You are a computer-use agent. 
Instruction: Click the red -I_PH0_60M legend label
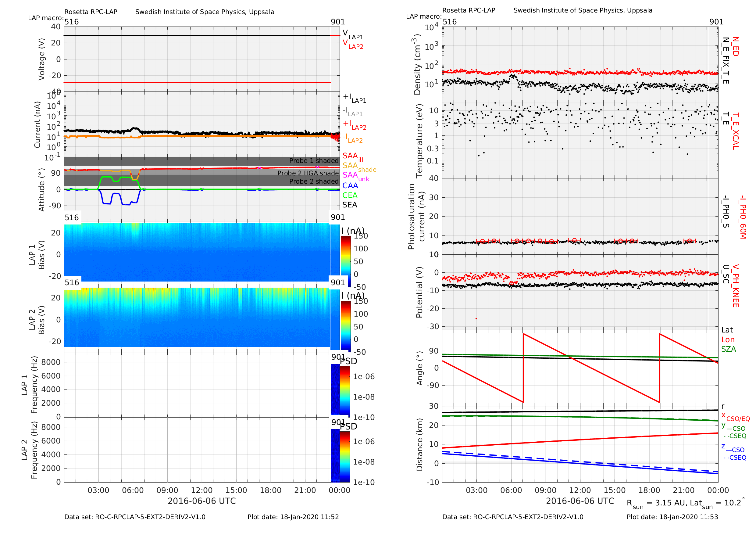(x=742, y=217)
